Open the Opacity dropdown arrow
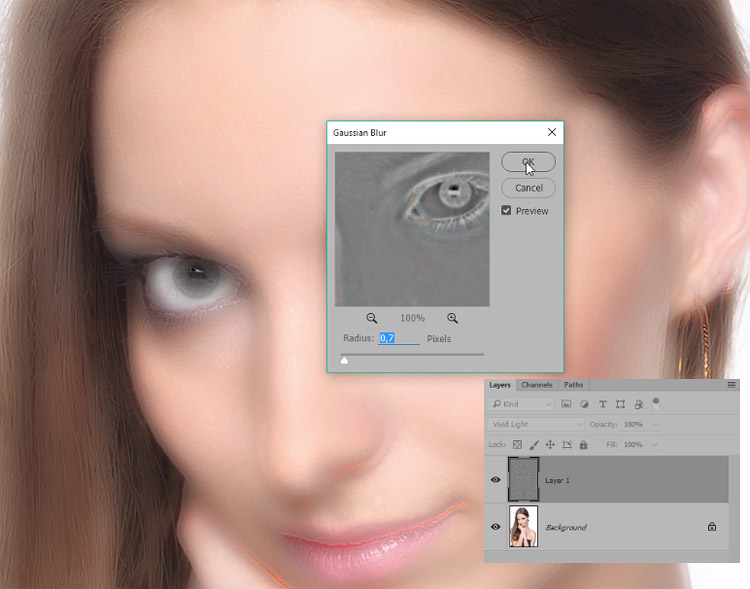Image resolution: width=750 pixels, height=589 pixels. point(655,424)
